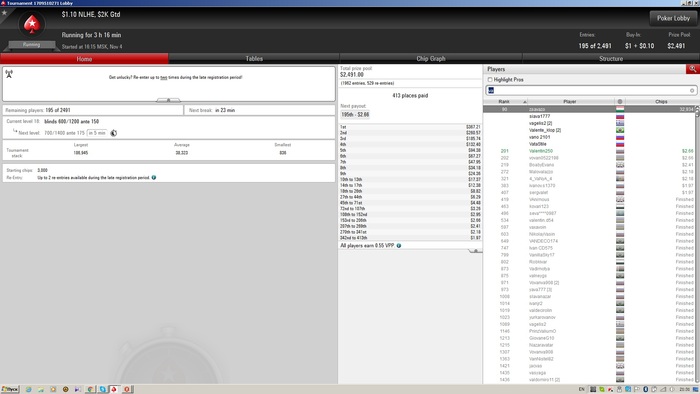This screenshot has height=394, width=700.
Task: Click flag icon beside vagelis2 [2]
Action: pos(620,123)
